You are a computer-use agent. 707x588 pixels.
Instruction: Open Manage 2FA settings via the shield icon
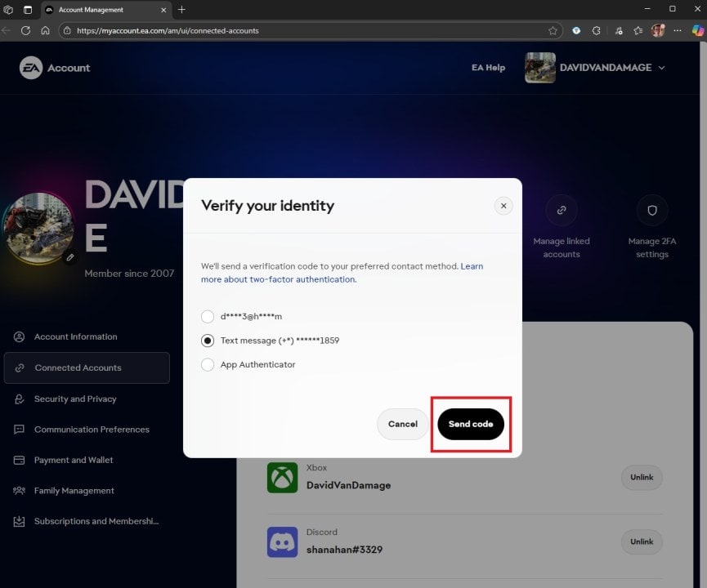coord(651,210)
